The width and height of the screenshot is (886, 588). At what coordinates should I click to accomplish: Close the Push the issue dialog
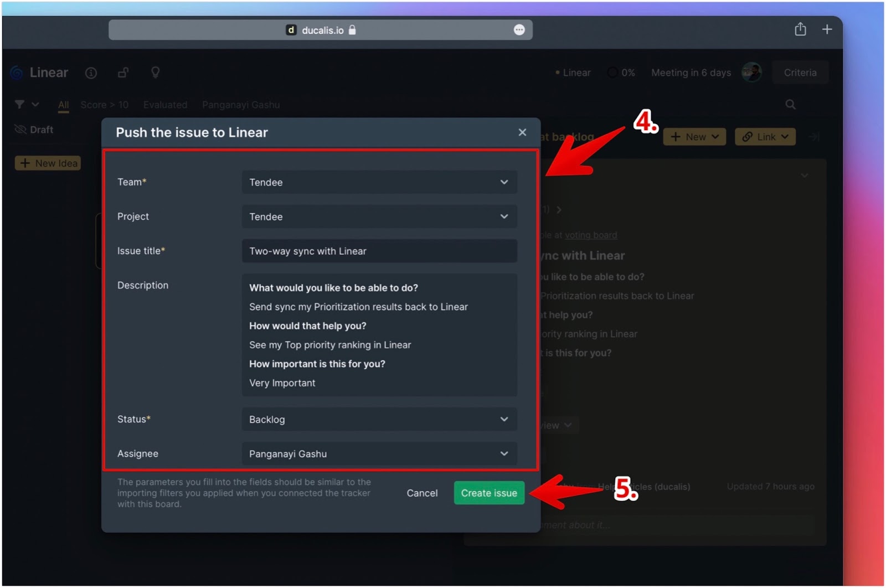point(522,132)
